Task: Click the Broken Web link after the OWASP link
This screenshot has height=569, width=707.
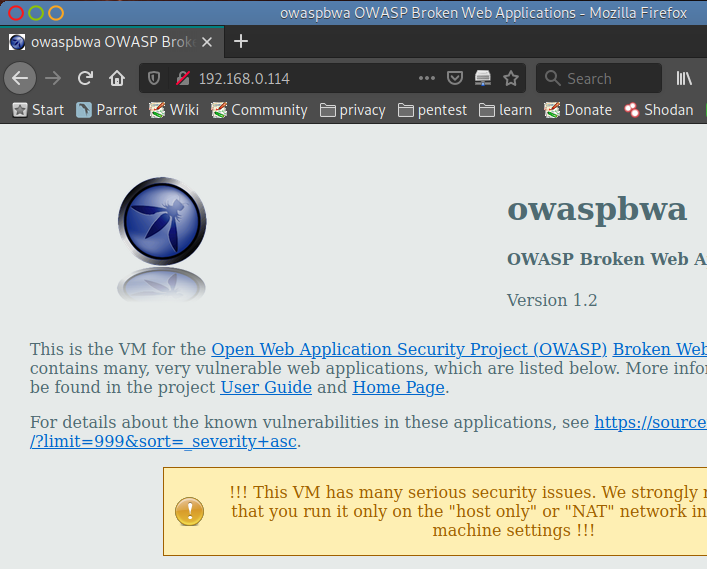Action: pos(659,349)
